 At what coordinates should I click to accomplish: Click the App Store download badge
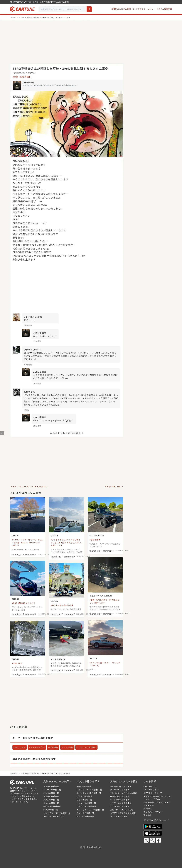pos(152,833)
